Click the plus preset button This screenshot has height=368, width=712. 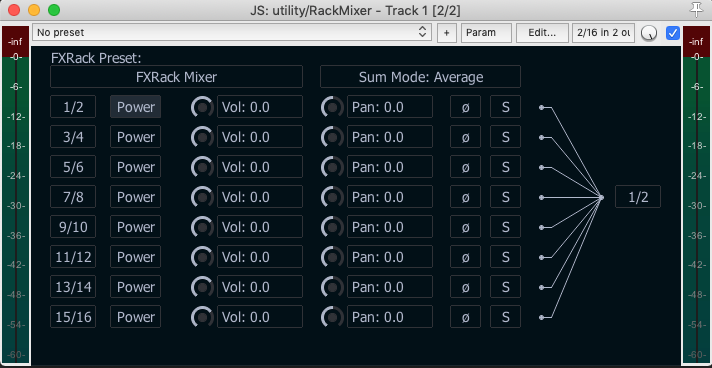coord(447,33)
